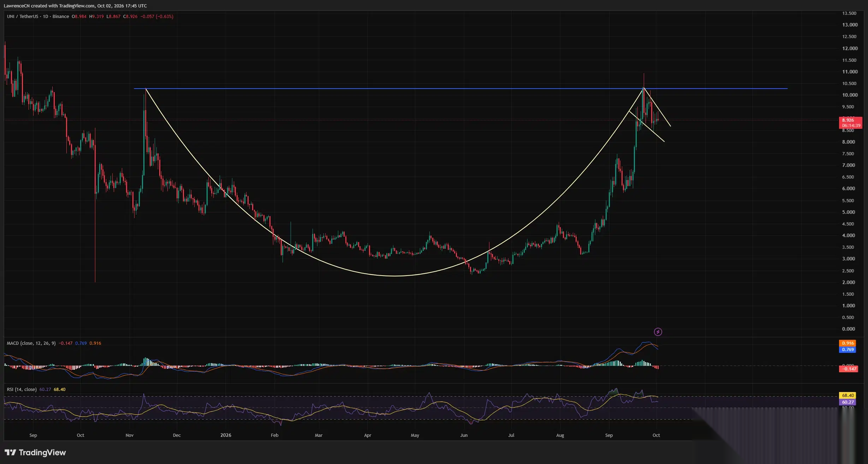Image resolution: width=868 pixels, height=464 pixels.
Task: Click the 10.000 price axis label
Action: [850, 95]
